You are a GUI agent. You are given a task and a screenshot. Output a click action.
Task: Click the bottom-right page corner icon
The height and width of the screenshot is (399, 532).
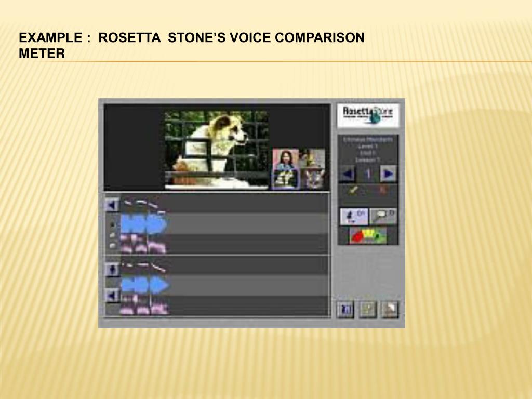pyautogui.click(x=390, y=310)
